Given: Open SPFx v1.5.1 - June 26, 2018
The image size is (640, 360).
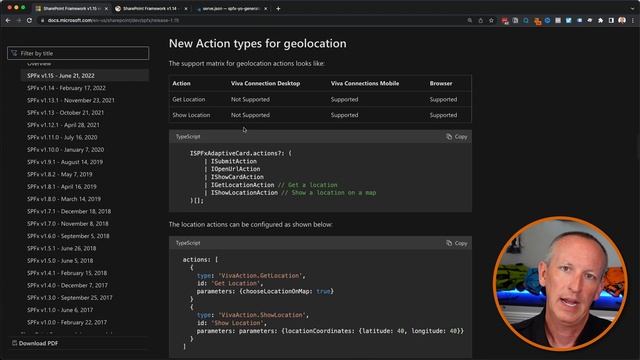Looking at the screenshot, I should 62,248.
